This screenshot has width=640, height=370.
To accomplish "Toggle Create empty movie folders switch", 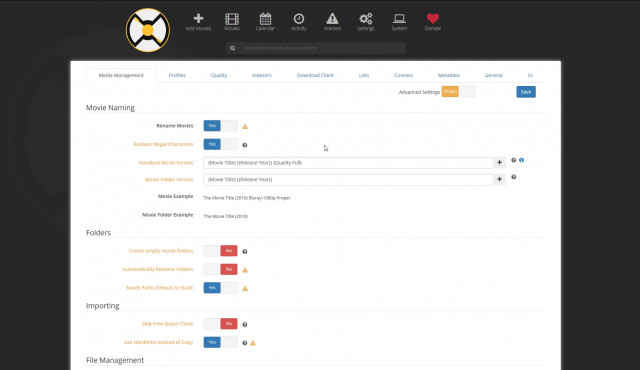I will [x=220, y=250].
